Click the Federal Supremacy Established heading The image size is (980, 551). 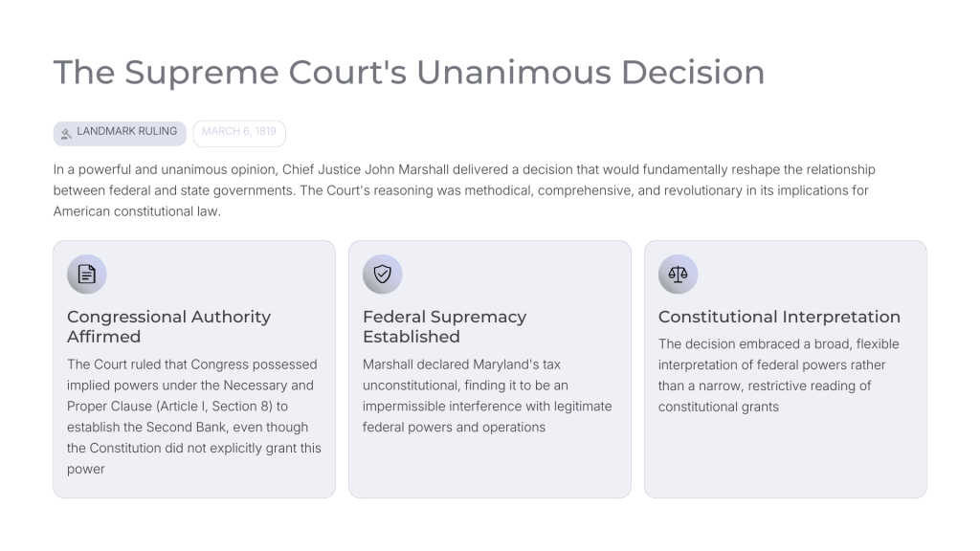(x=444, y=327)
